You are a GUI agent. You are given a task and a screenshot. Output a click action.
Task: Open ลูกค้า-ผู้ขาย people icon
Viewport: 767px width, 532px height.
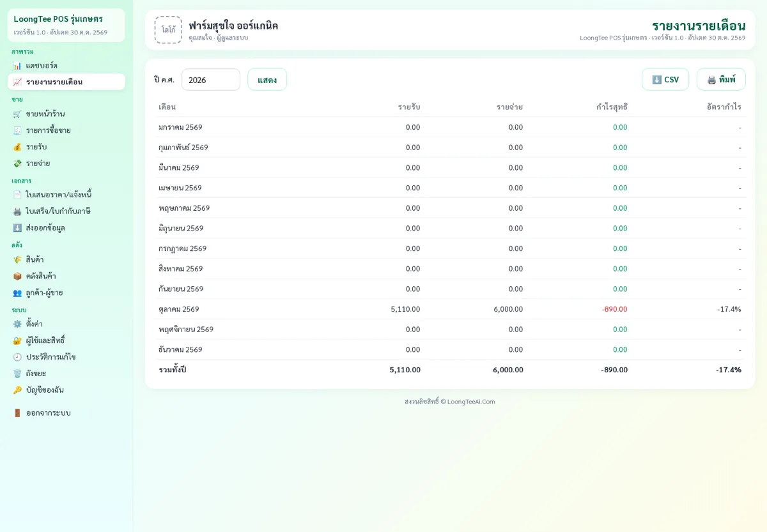tap(17, 293)
